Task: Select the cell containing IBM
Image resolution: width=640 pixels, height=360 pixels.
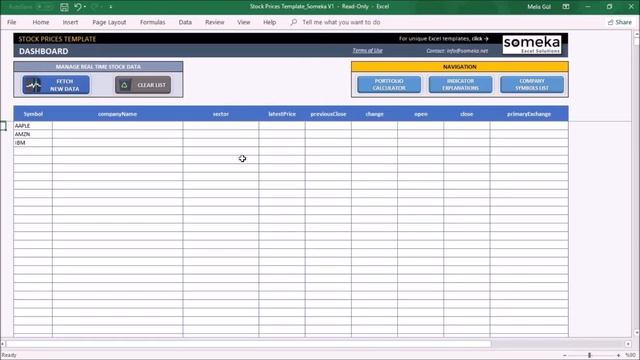Action: tap(33, 143)
